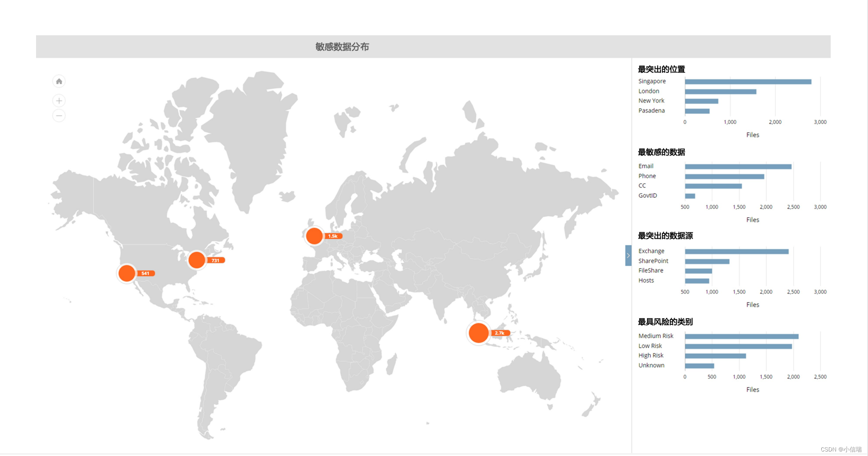Click the 'FileShare' label text
Screen dimensions: 868x456
coord(651,270)
